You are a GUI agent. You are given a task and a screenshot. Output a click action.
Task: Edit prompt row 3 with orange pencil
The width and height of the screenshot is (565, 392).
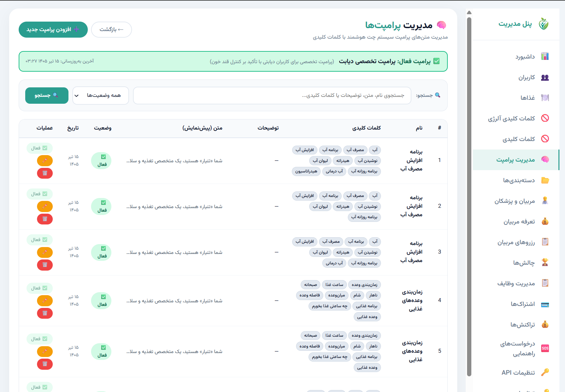pyautogui.click(x=45, y=252)
